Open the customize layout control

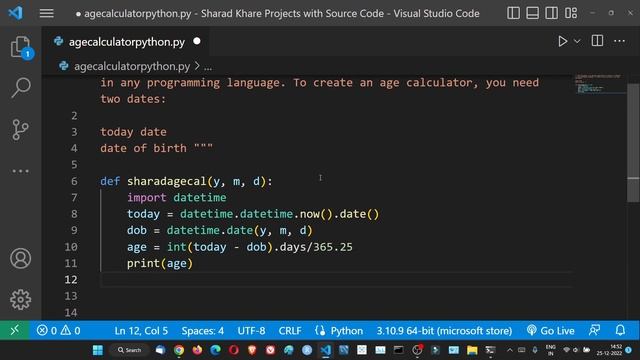[571, 13]
